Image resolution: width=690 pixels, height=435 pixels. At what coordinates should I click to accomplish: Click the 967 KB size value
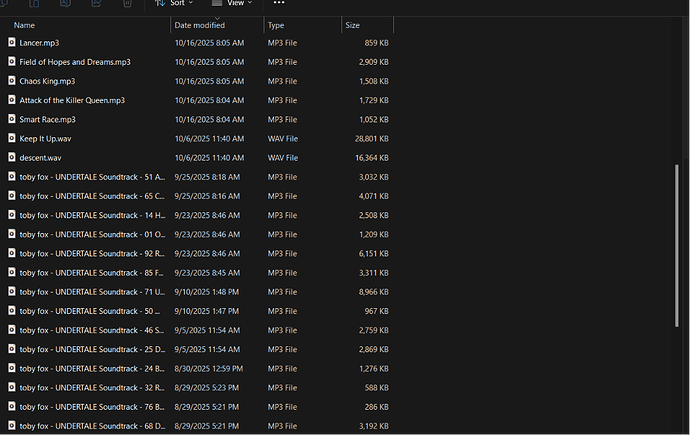(x=377, y=311)
